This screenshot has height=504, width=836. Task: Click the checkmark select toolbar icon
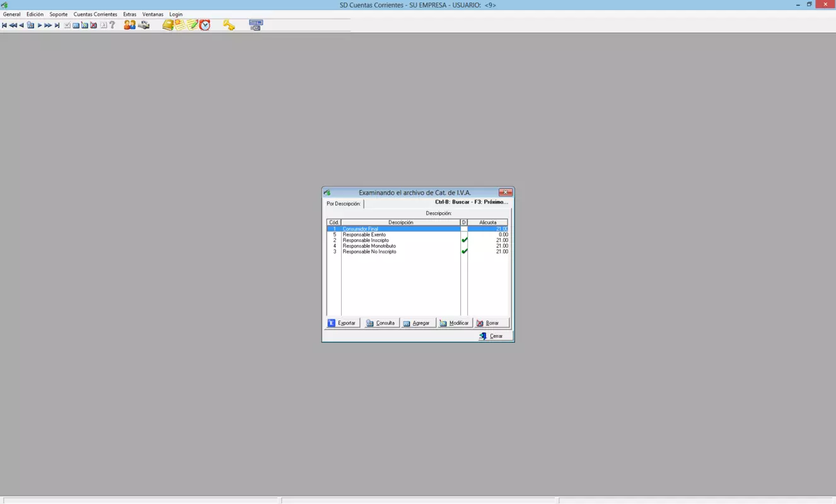pos(67,25)
